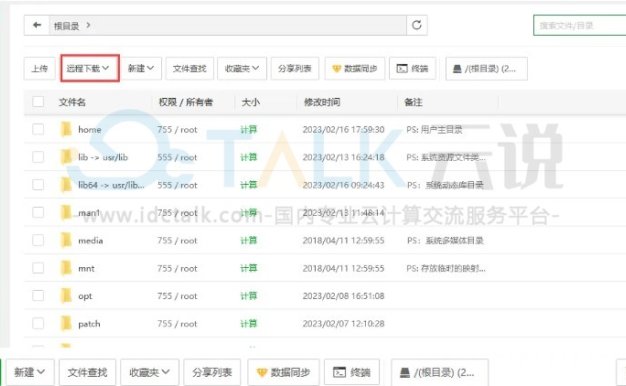Open the folder named patch

(89, 324)
